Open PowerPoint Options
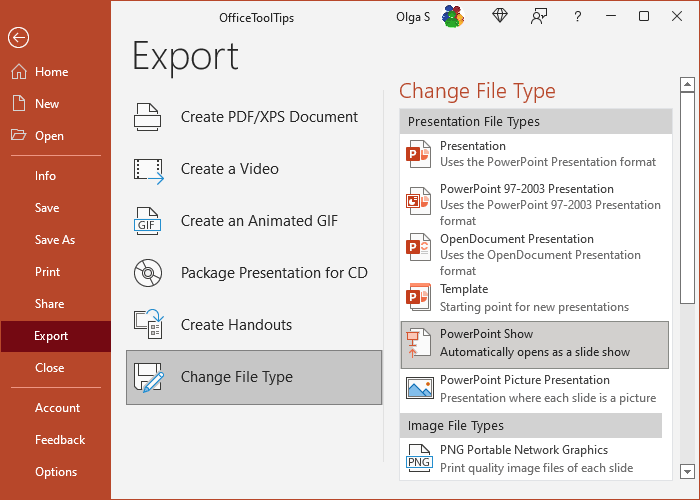Image resolution: width=700 pixels, height=500 pixels. pyautogui.click(x=55, y=472)
